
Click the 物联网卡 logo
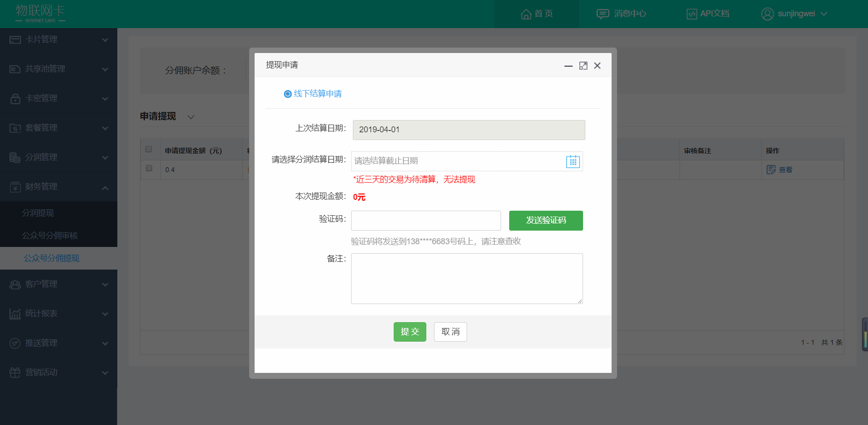[40, 14]
